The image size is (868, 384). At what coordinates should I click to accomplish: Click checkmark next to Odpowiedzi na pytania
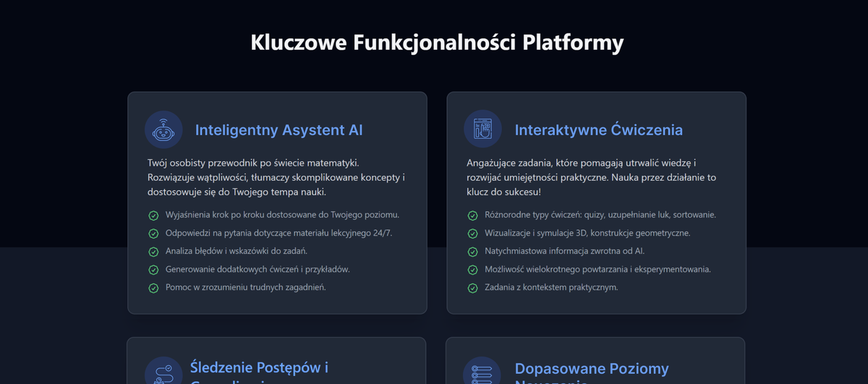[153, 234]
